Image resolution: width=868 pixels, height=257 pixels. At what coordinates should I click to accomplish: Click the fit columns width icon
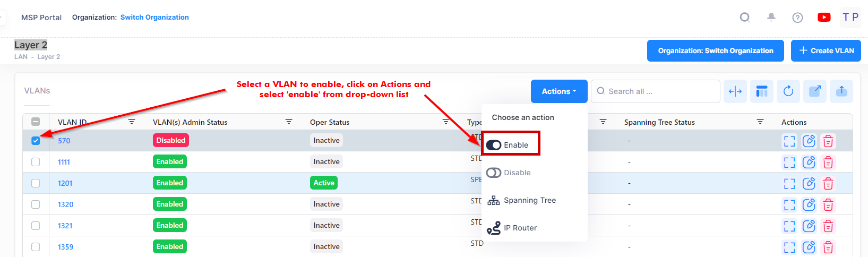pos(735,91)
